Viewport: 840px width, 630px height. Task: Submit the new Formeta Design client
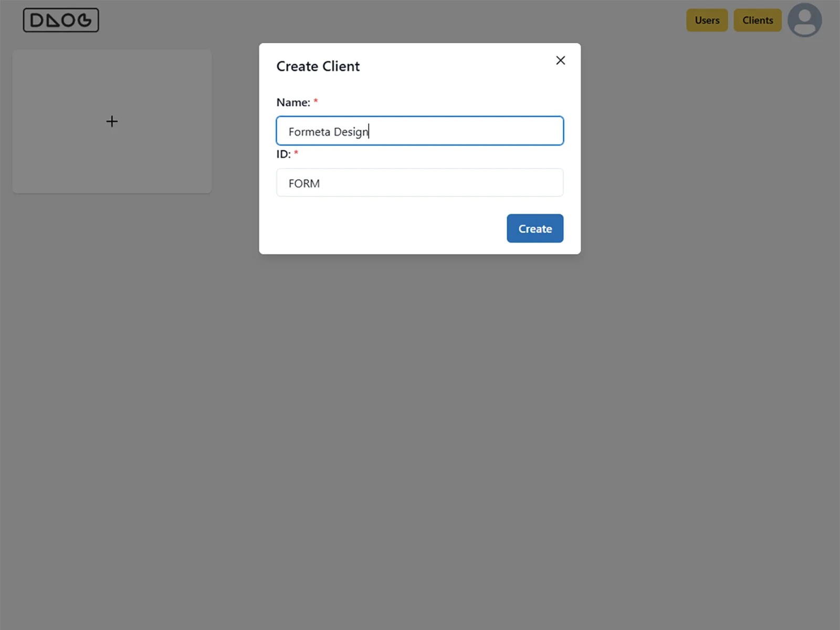(x=534, y=228)
